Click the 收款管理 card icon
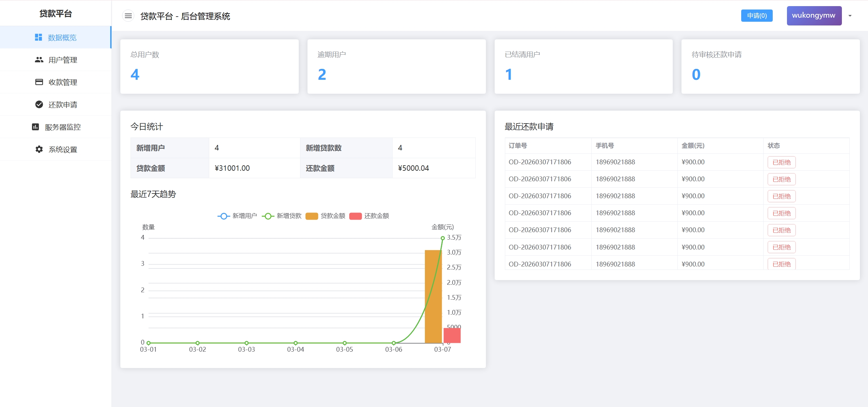The width and height of the screenshot is (868, 407). pyautogui.click(x=39, y=82)
